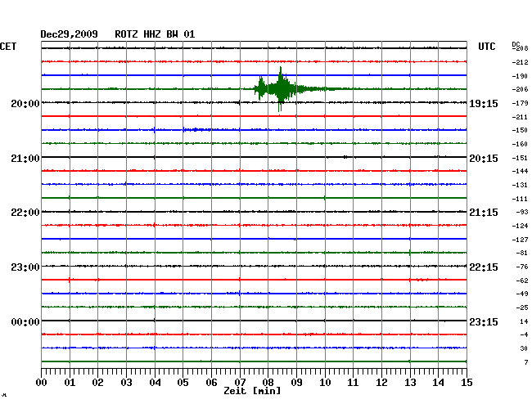Click the x-axis minute tick 03

pos(126,382)
